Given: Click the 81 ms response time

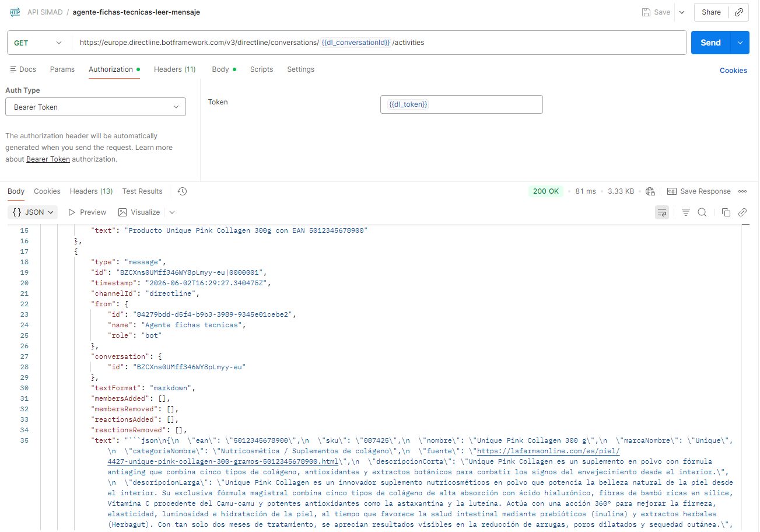Looking at the screenshot, I should pyautogui.click(x=586, y=191).
